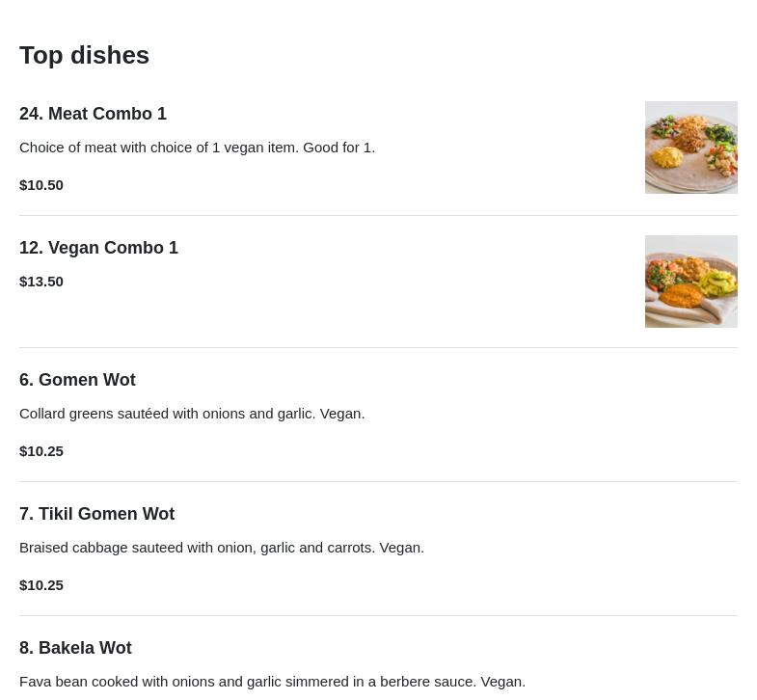Click the price below the collard greens description
The width and height of the screenshot is (757, 700).
coord(41,450)
